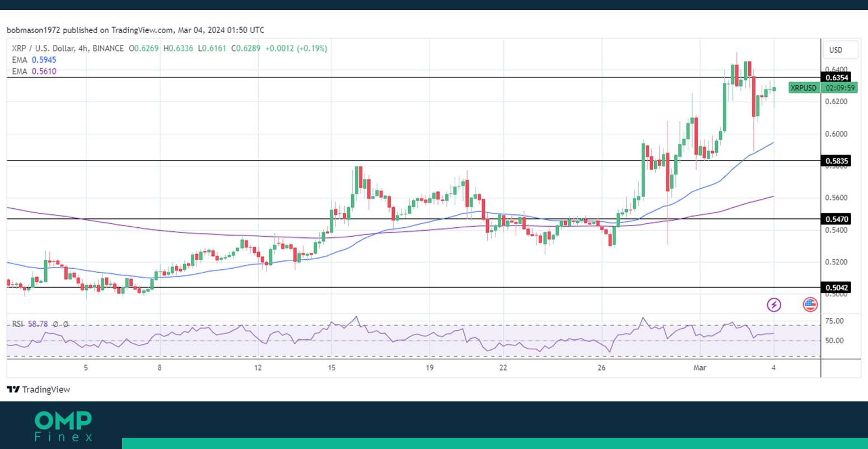868x449 pixels.
Task: Click the TradingView logo
Action: point(39,390)
